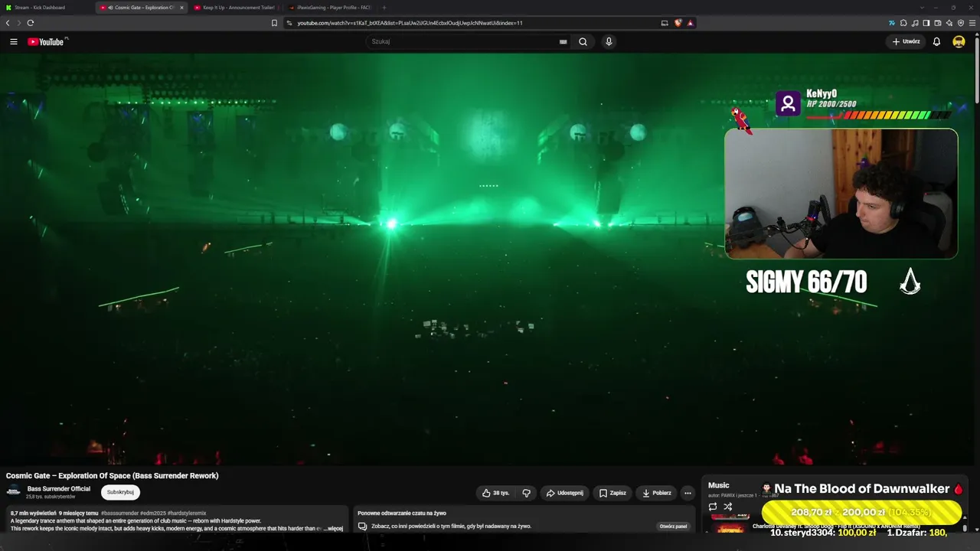Like the video with 38 tys. button
Viewport: 980px width, 551px height.
coord(496,493)
